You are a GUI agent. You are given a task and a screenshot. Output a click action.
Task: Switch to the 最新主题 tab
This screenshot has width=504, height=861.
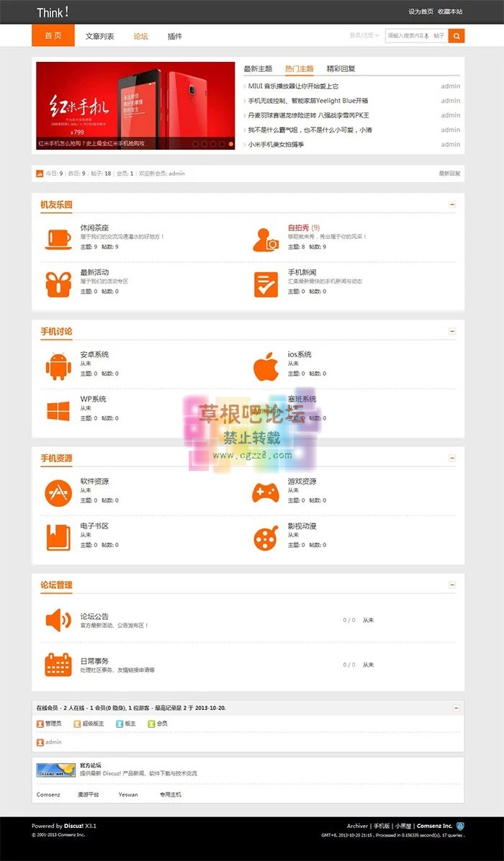[258, 69]
